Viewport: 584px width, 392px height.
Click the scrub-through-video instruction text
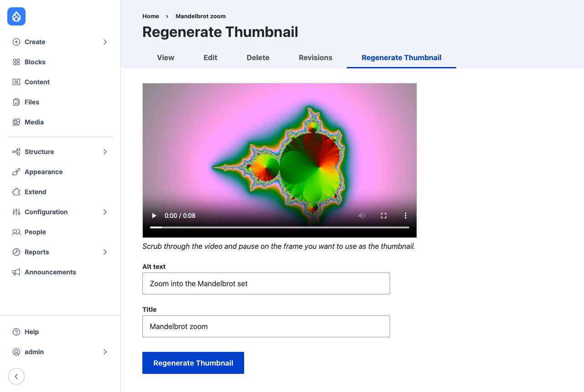(279, 247)
